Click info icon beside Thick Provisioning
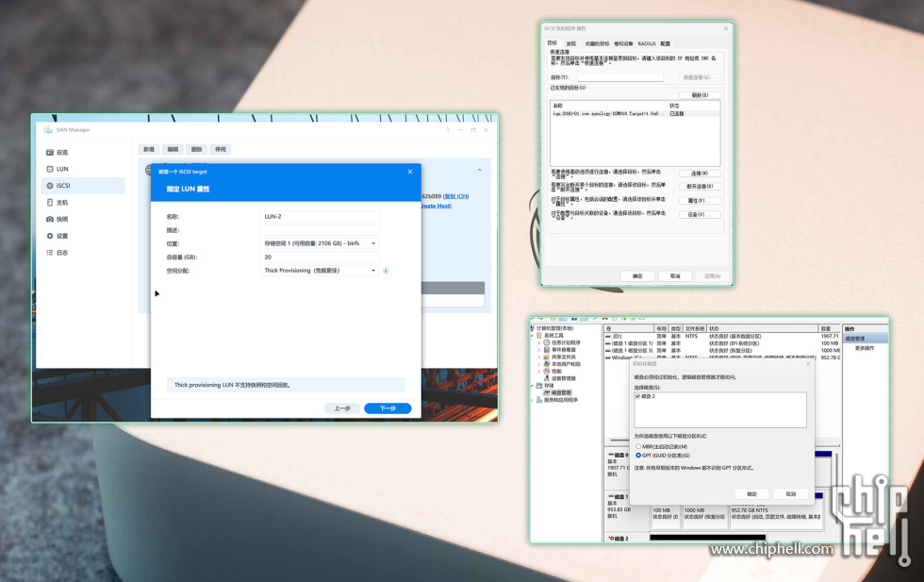 pyautogui.click(x=387, y=271)
